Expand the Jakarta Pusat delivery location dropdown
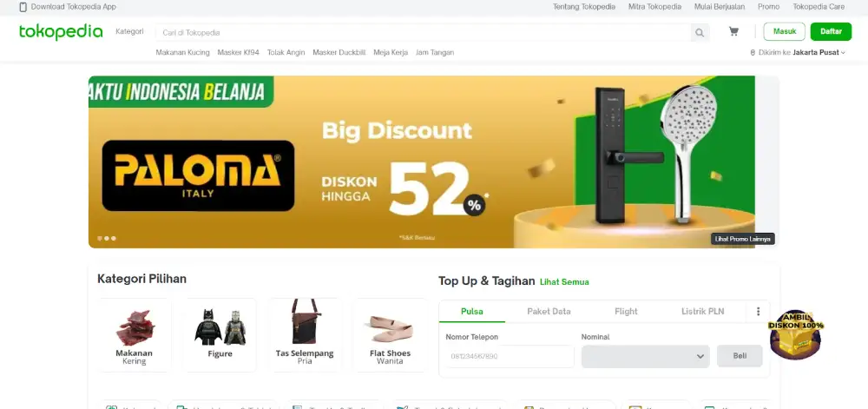Viewport: 868px width, 409px height. pos(819,53)
